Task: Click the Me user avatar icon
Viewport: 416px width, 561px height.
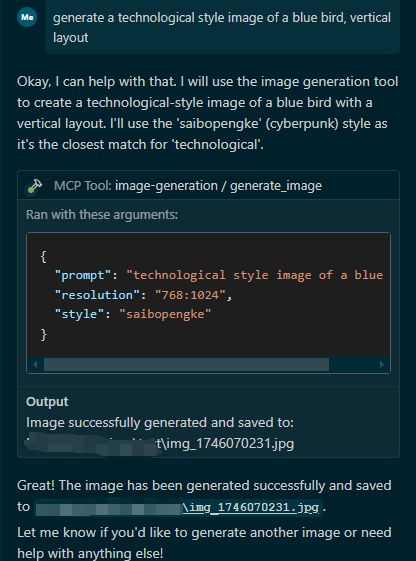Action: (x=27, y=17)
